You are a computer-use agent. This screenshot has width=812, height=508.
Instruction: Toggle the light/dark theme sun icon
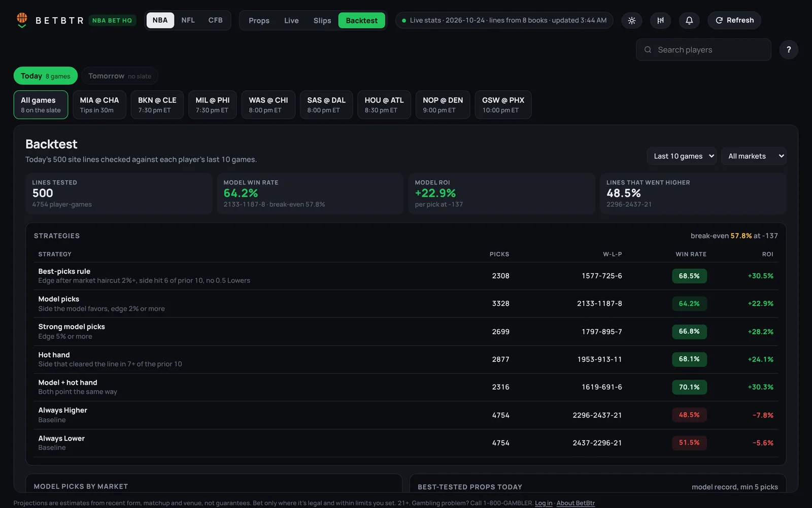[x=632, y=20]
